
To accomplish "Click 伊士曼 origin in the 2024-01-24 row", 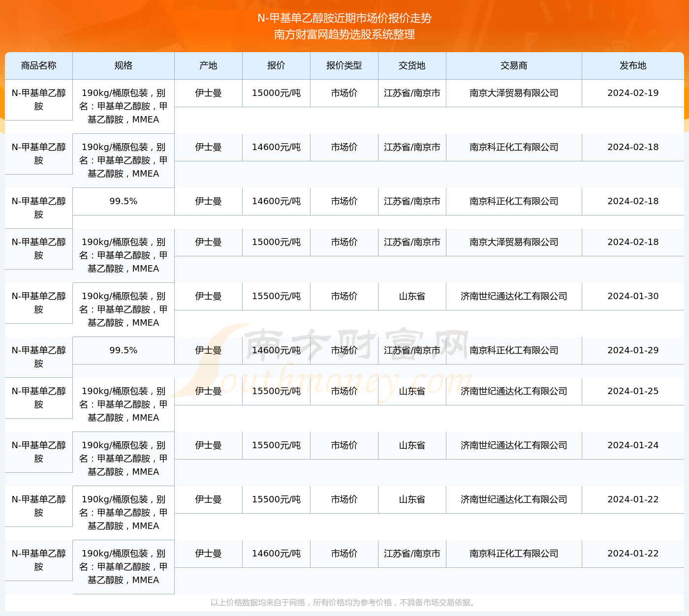I will pos(208,445).
